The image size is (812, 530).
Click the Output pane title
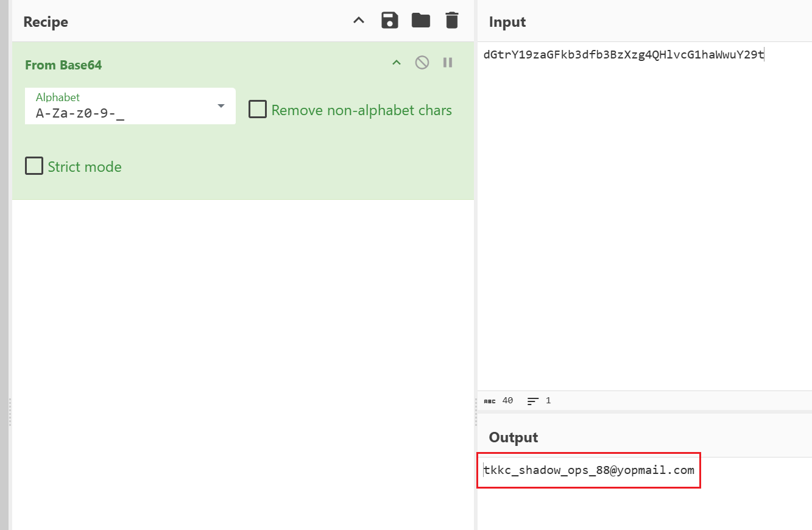[x=514, y=437]
